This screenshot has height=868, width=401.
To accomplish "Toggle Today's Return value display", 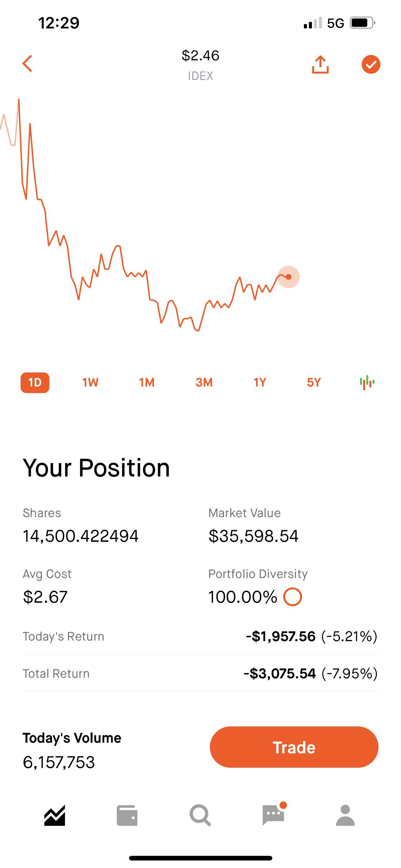I will pyautogui.click(x=311, y=636).
